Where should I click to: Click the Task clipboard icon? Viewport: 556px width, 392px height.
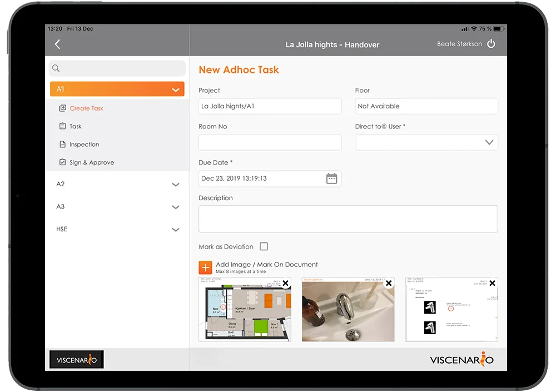click(62, 126)
